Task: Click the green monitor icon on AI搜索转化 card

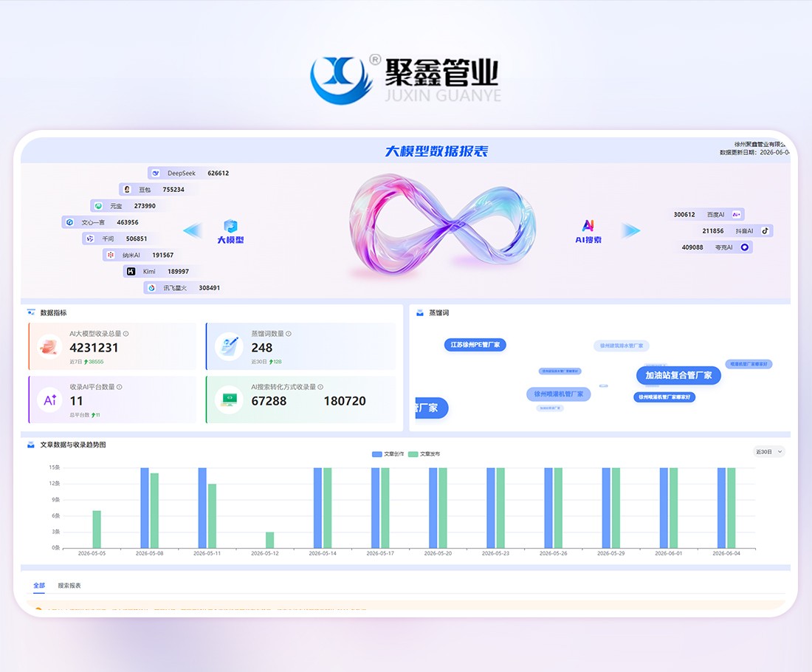Action: click(x=229, y=400)
